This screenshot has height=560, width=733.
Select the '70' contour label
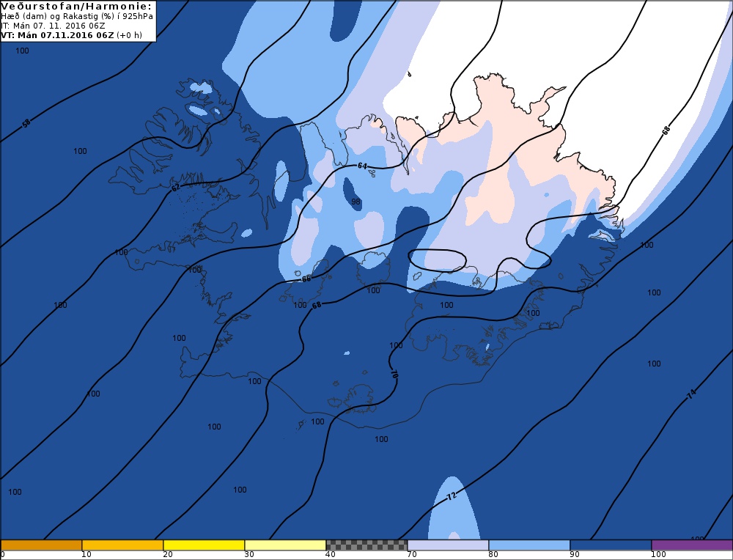point(394,375)
